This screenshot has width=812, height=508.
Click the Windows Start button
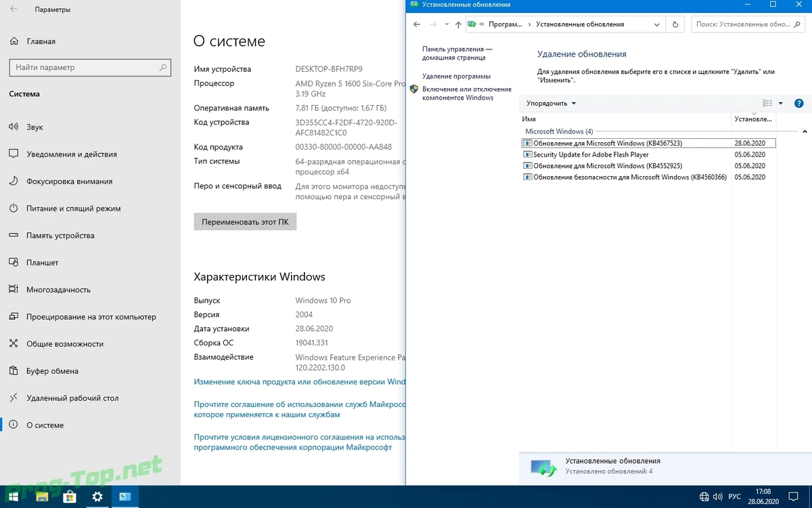[x=14, y=497]
